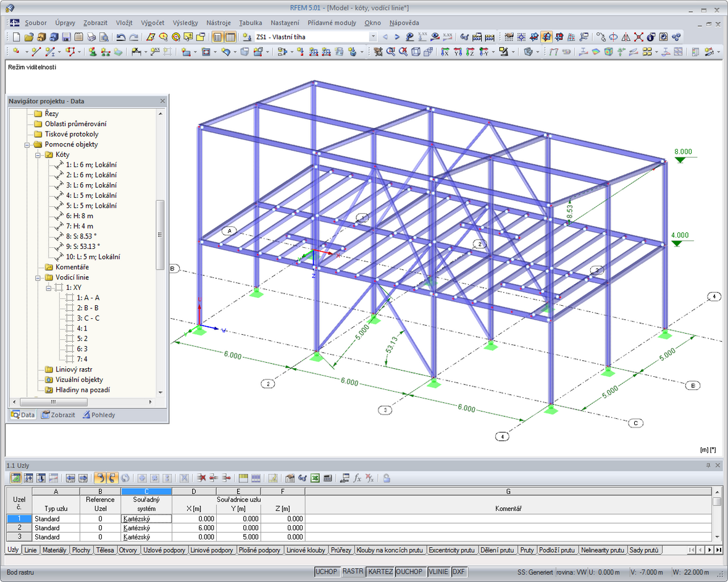Open the Zobrazit menu
728x582 pixels.
click(x=95, y=23)
